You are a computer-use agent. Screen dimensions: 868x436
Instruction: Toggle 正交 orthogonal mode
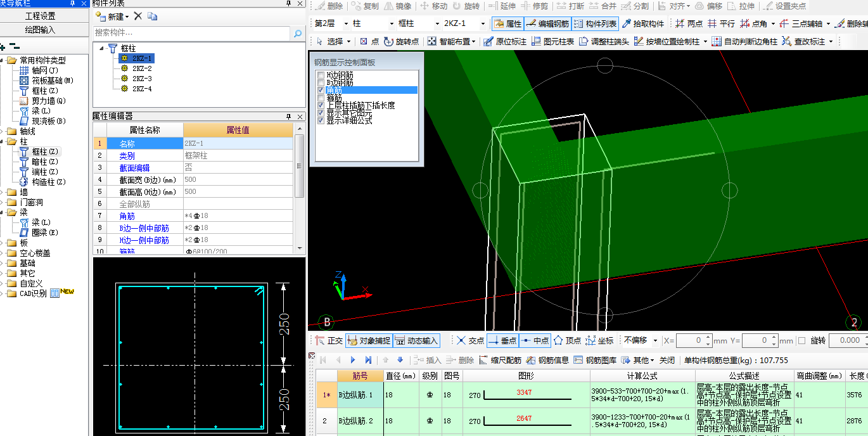click(x=329, y=340)
